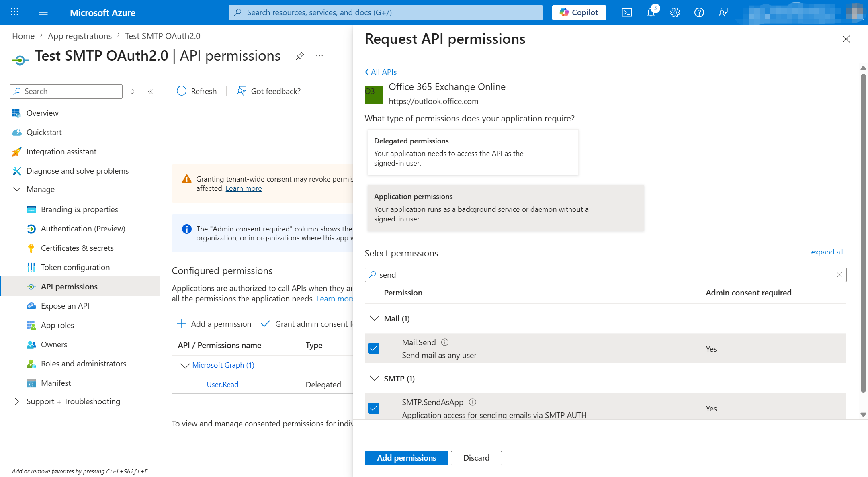The height and width of the screenshot is (477, 868).
Task: Open Learn more link in consent warning
Action: (x=244, y=188)
